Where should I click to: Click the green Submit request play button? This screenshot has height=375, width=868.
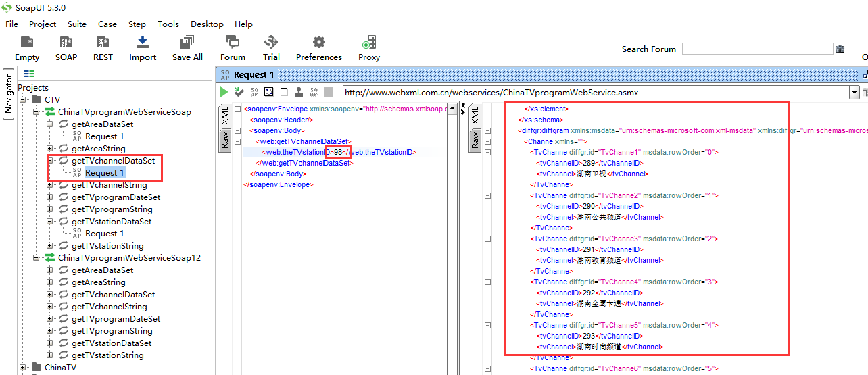[224, 92]
